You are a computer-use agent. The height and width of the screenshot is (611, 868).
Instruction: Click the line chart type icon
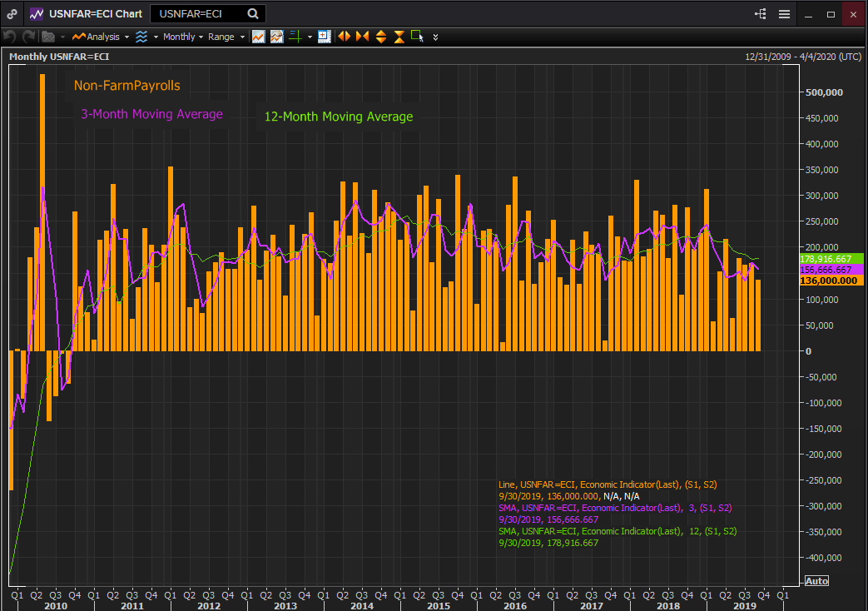259,37
